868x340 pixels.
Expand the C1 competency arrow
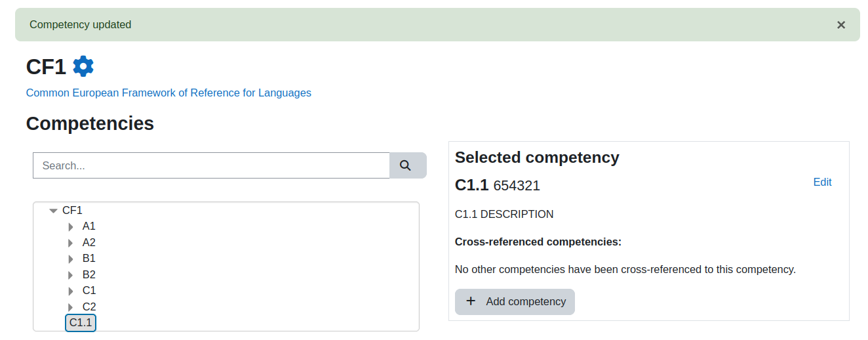click(x=71, y=291)
